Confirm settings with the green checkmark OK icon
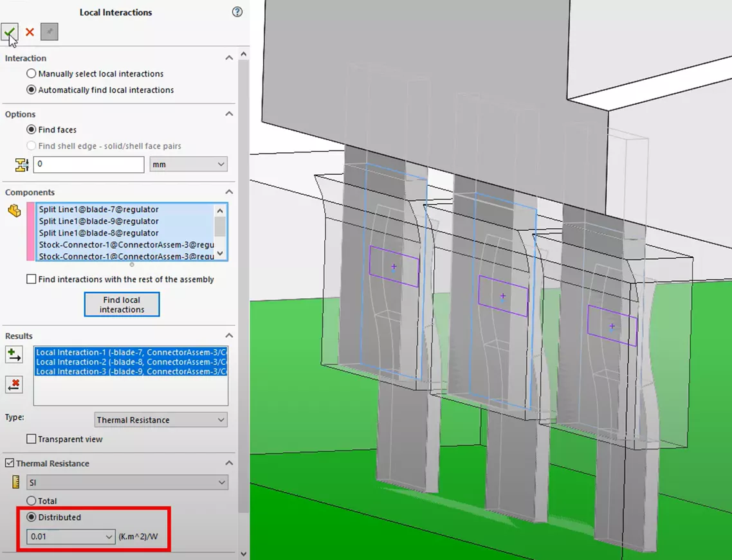Image resolution: width=732 pixels, height=560 pixels. [10, 32]
